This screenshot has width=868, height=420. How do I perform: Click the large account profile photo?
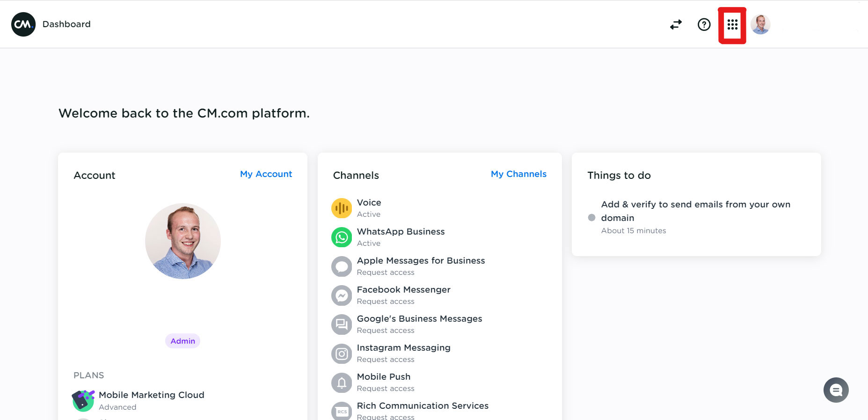(x=183, y=241)
